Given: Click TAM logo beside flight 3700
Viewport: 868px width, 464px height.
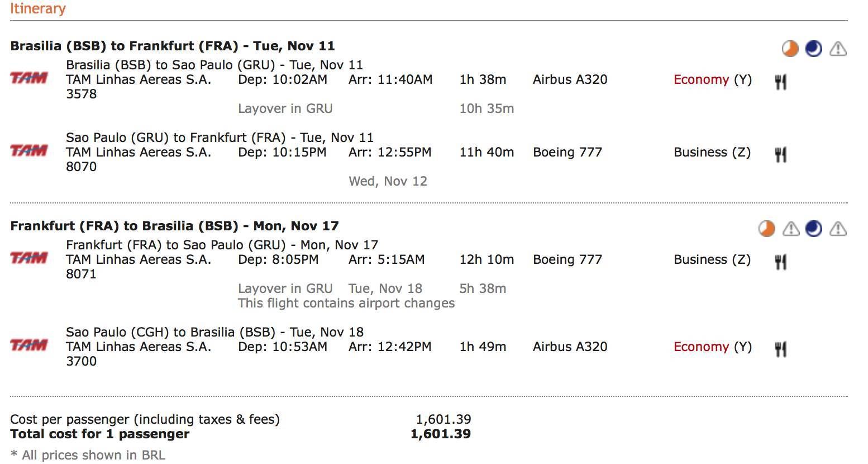Looking at the screenshot, I should [x=29, y=345].
